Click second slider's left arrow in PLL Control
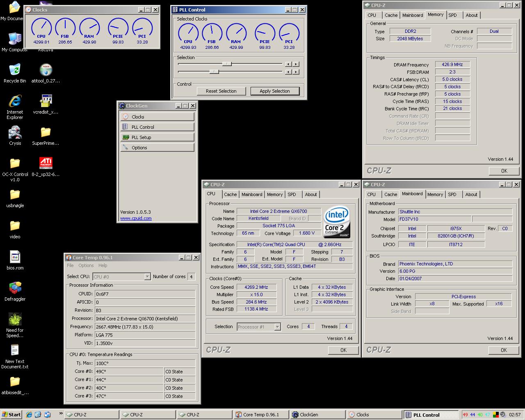The image size is (525, 420). pyautogui.click(x=288, y=72)
